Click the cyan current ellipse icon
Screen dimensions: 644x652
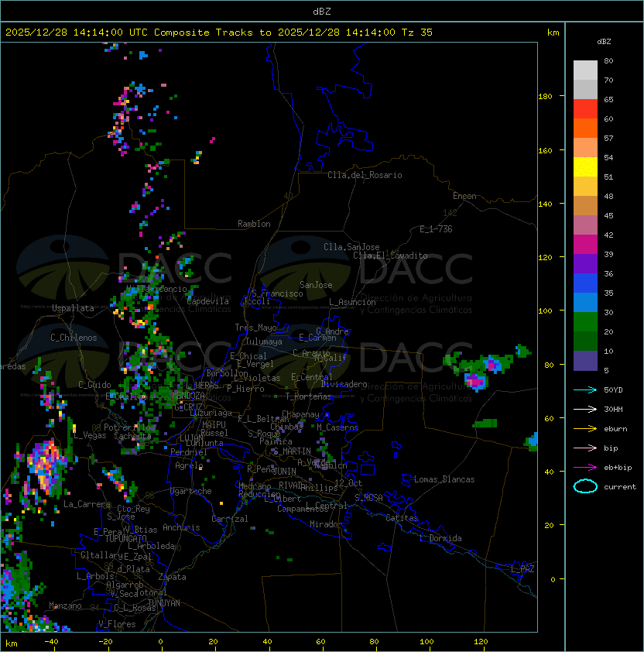(x=585, y=486)
